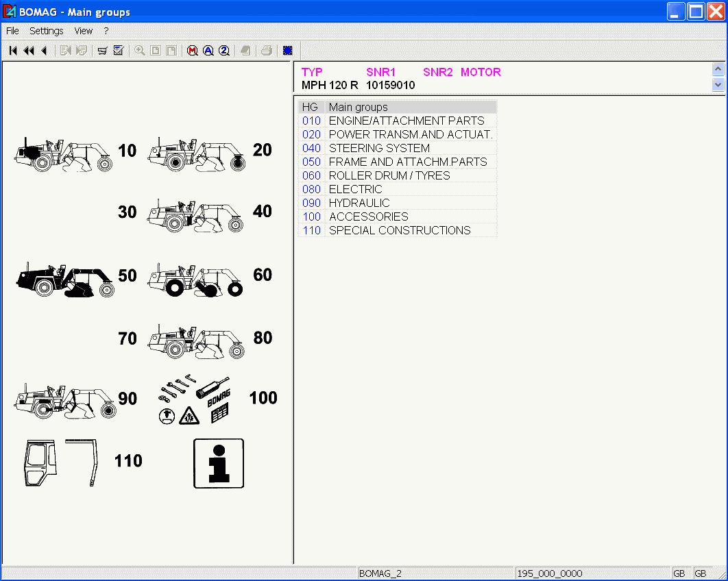
Task: Select cab picture for group 110
Action: tap(61, 462)
